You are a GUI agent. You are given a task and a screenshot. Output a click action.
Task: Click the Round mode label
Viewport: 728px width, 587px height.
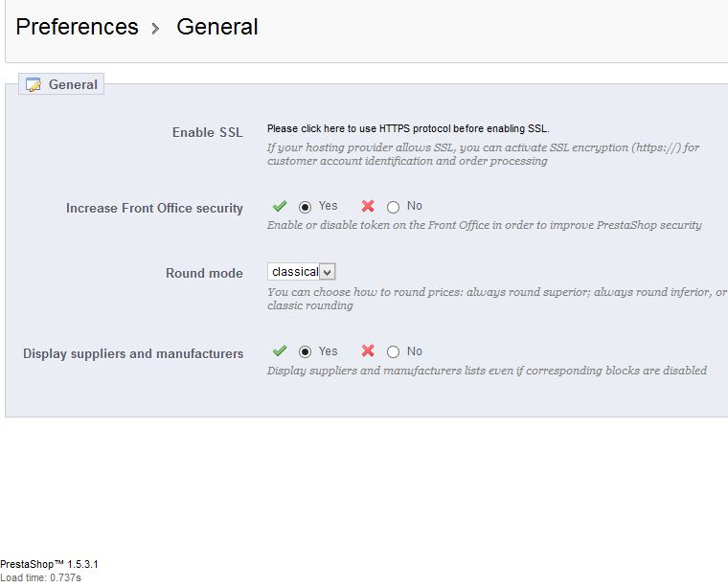pos(204,273)
